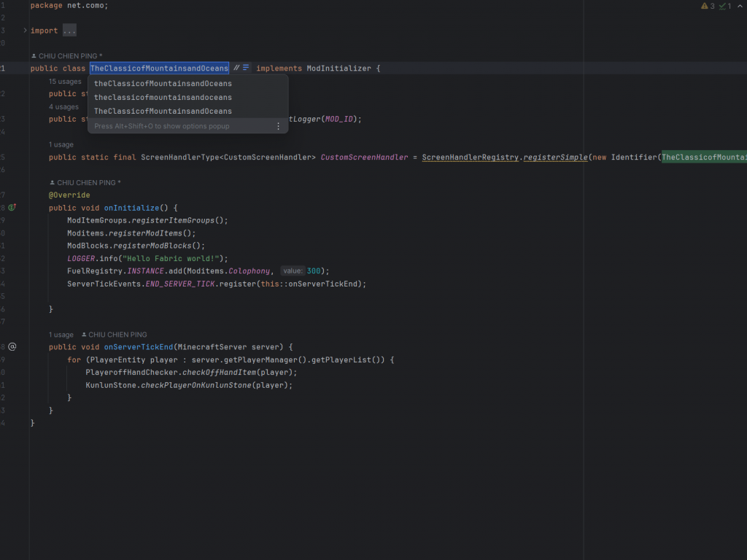Click the ModInitializer interface name
This screenshot has width=747, height=560.
(x=338, y=68)
